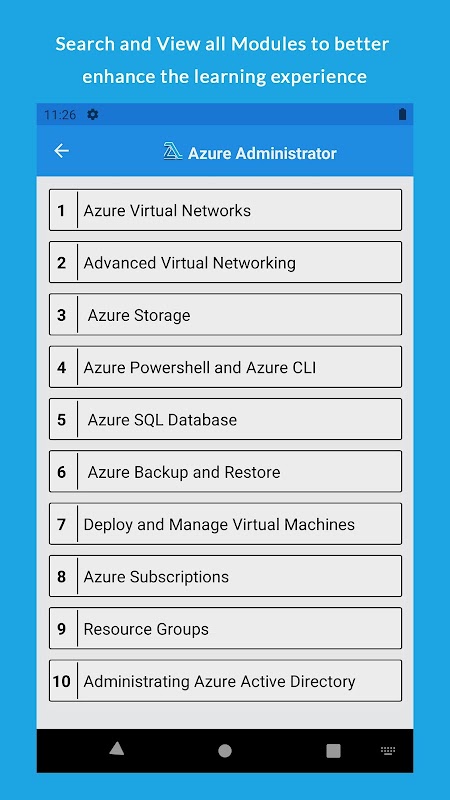This screenshot has width=450, height=800.
Task: Select Azure Powershell and Azure CLI
Action: tap(226, 367)
